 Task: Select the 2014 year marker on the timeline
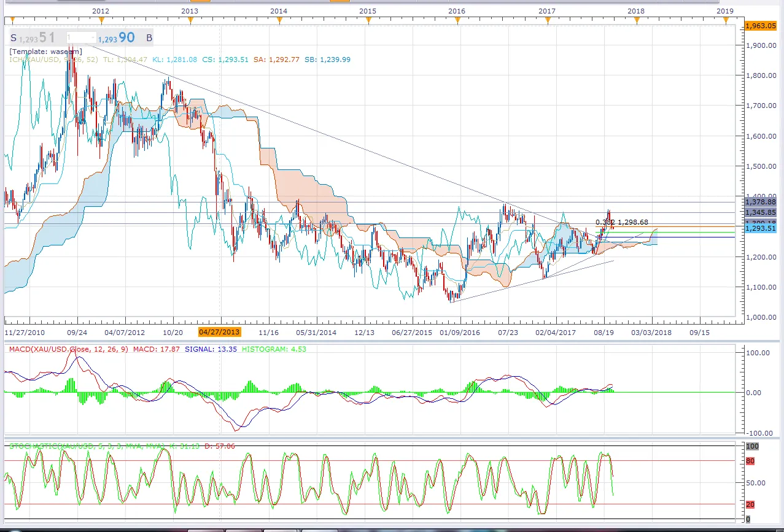pos(279,11)
